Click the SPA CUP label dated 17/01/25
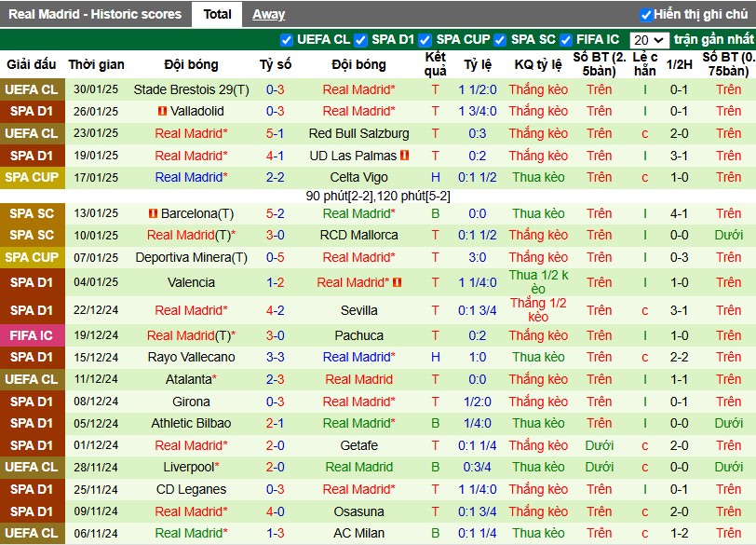Viewport: 756px width, 545px height. point(32,178)
